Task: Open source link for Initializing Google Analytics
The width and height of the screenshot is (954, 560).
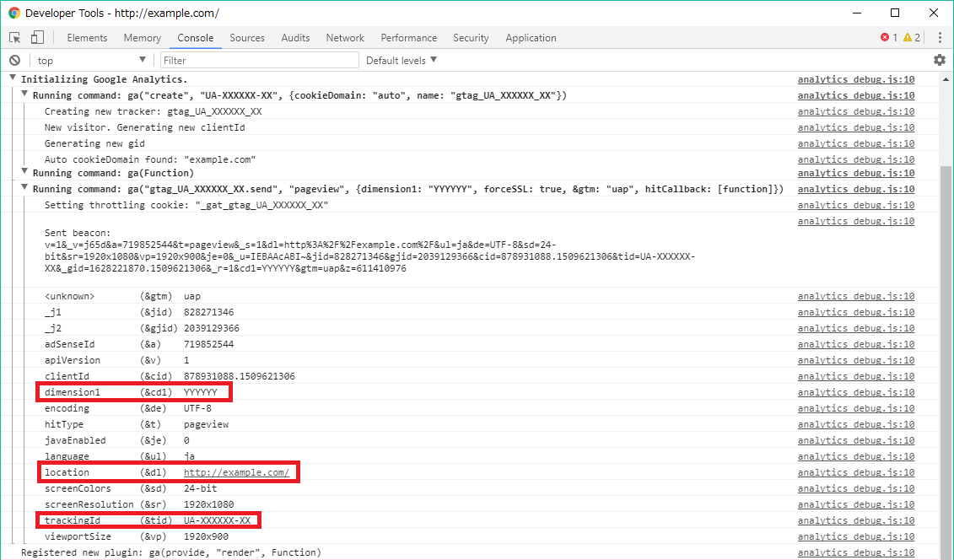Action: pyautogui.click(x=856, y=79)
